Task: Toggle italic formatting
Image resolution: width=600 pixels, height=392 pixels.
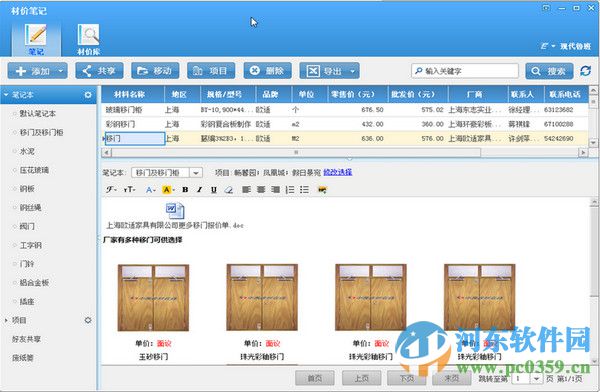Action: [x=199, y=189]
